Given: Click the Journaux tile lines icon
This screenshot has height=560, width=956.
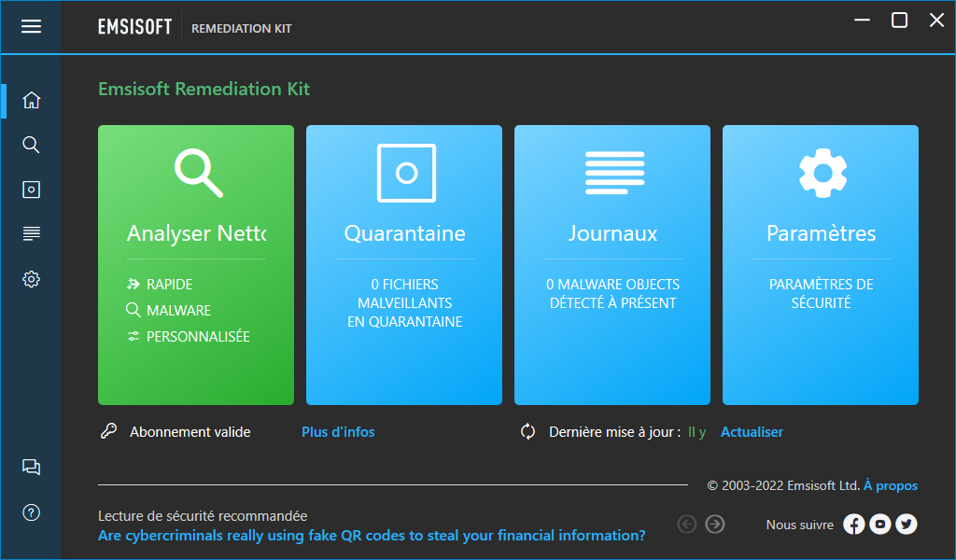Looking at the screenshot, I should [614, 173].
